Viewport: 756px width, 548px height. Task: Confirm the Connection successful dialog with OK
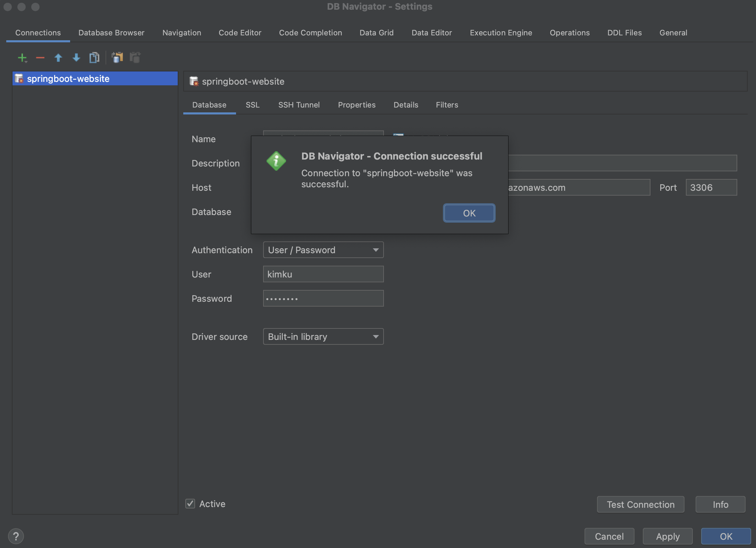(469, 213)
